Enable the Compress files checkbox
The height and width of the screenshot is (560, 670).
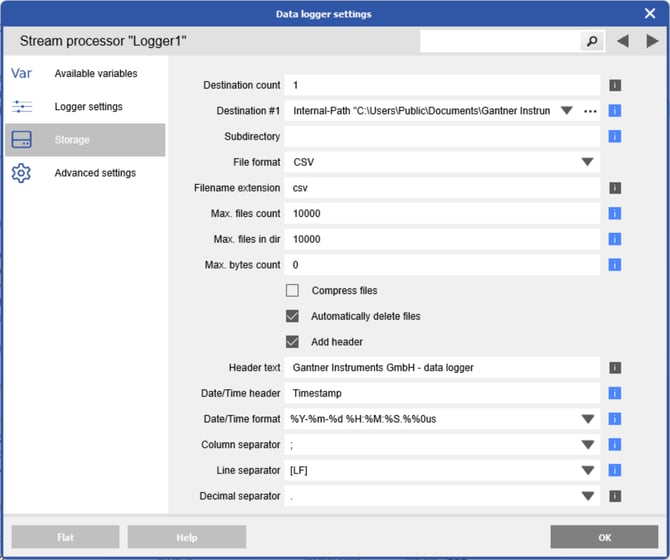[292, 290]
